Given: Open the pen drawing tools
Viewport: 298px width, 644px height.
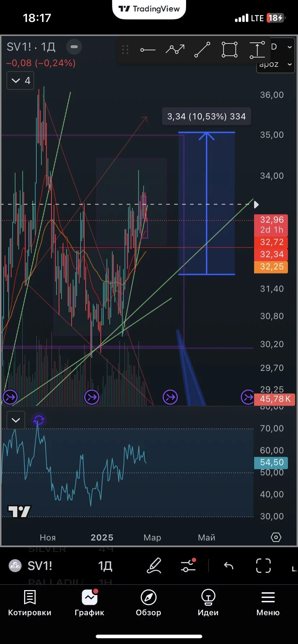Looking at the screenshot, I should click(154, 566).
